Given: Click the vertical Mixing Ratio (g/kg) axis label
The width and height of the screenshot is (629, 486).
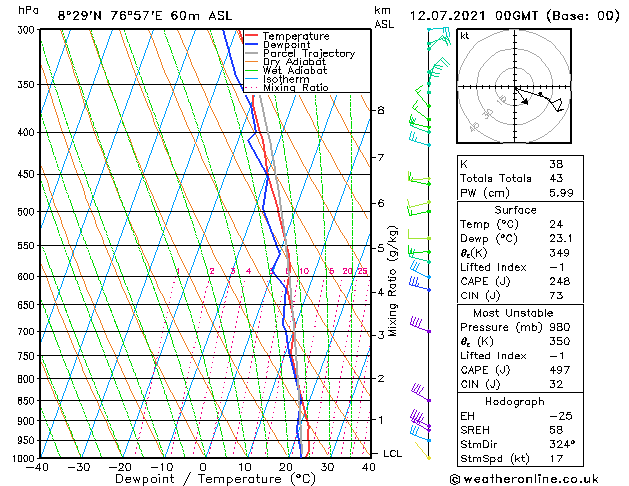Looking at the screenshot, I should 392,281.
